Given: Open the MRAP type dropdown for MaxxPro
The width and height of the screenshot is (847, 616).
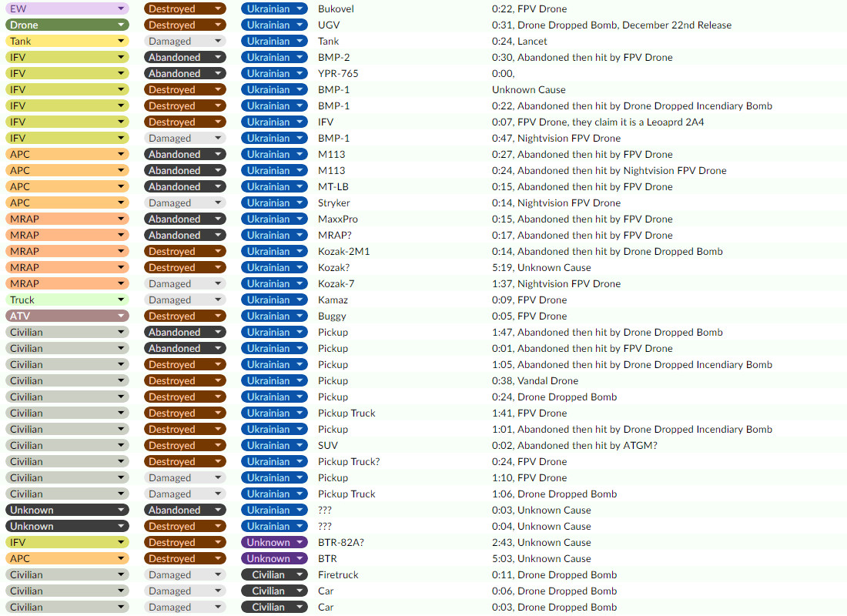Looking at the screenshot, I should (x=67, y=219).
